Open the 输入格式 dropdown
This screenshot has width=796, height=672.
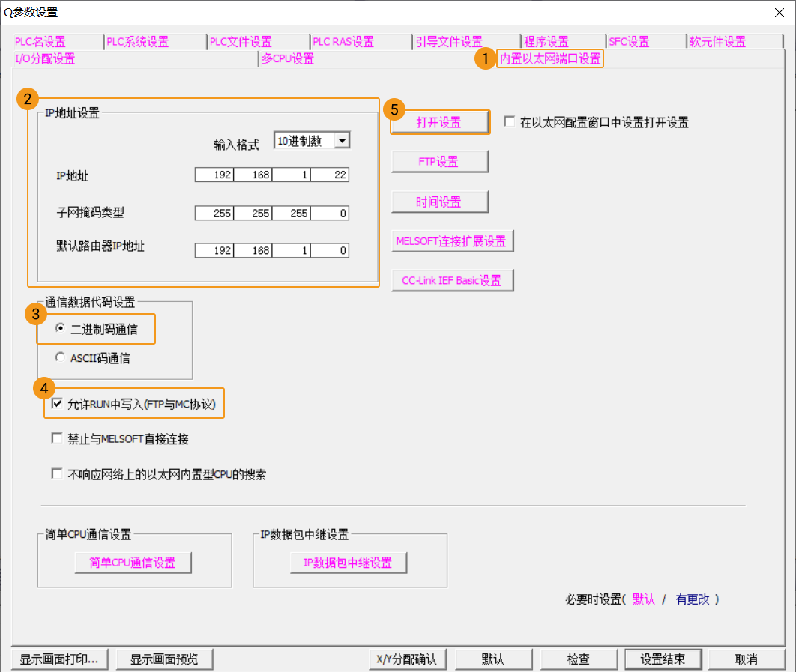(x=341, y=140)
